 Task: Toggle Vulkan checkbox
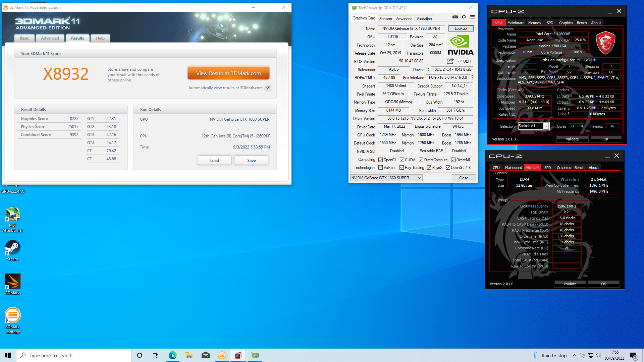380,168
